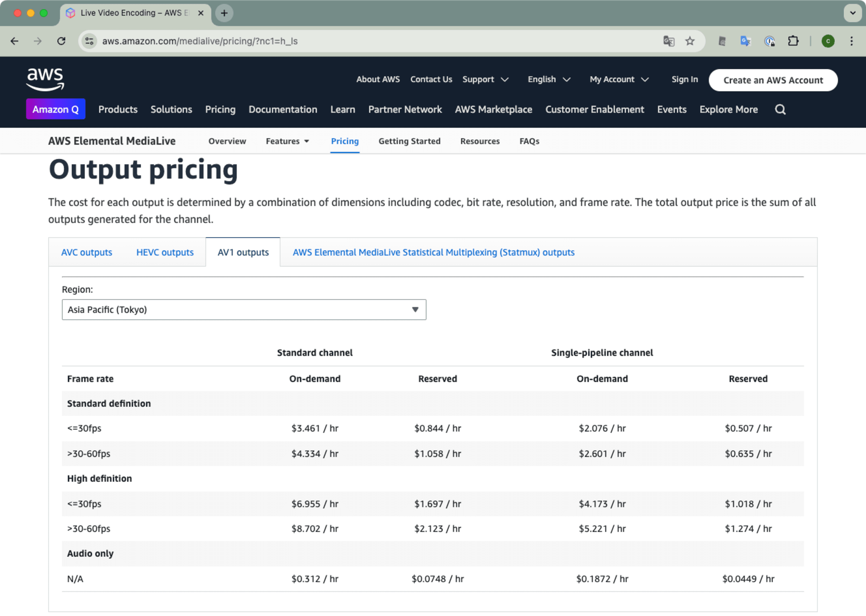The image size is (866, 616).
Task: Click Create an AWS Account button
Action: 773,80
